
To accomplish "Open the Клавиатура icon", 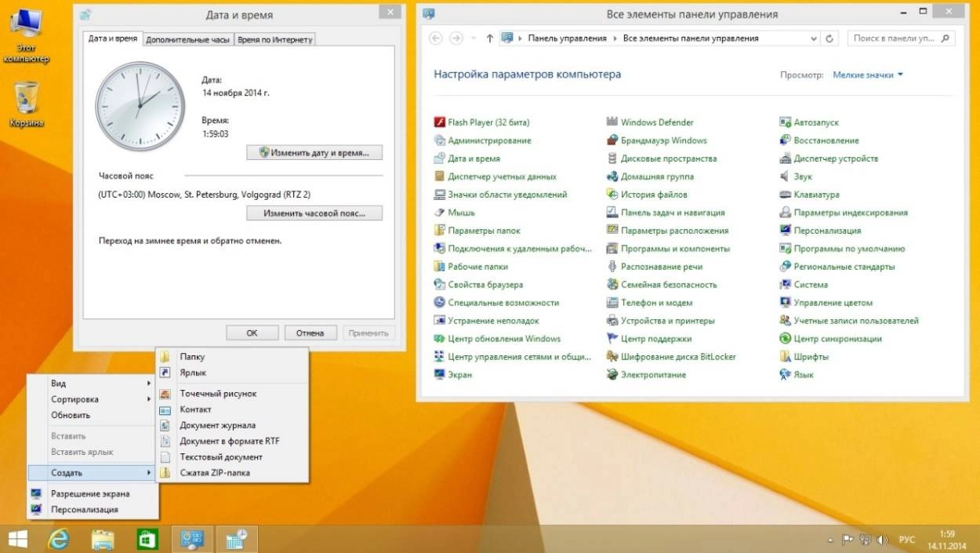I will (786, 195).
